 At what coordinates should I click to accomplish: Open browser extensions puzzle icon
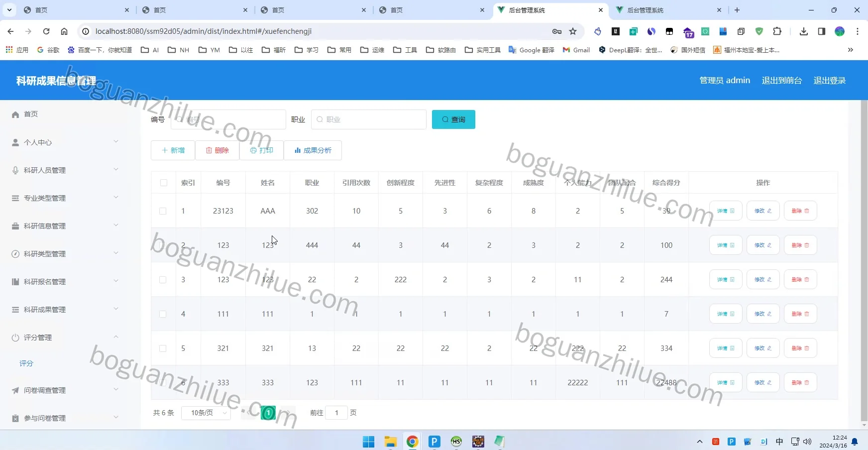(x=777, y=31)
